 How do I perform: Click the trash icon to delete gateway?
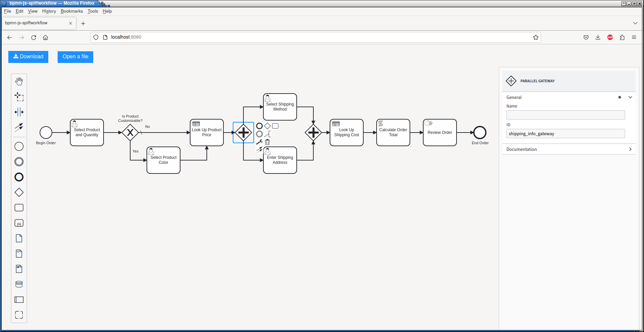(267, 142)
